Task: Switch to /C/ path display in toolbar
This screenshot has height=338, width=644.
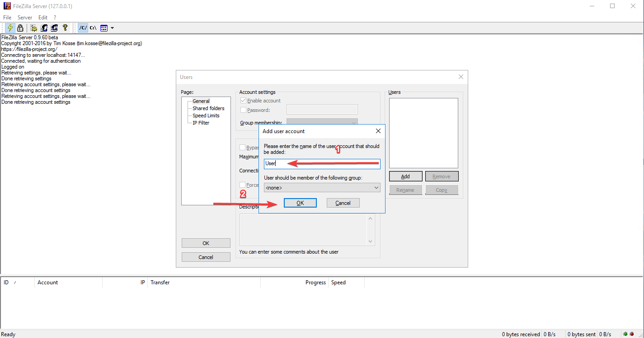Action: click(83, 28)
